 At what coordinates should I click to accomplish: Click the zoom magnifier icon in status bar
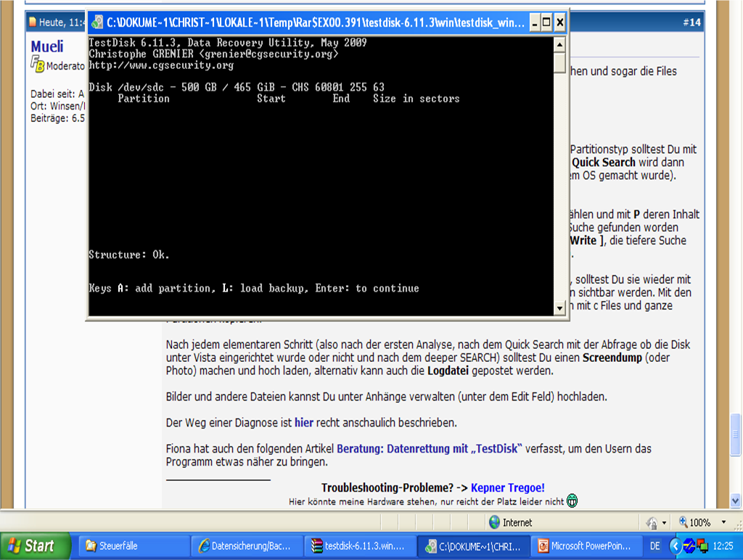(684, 522)
